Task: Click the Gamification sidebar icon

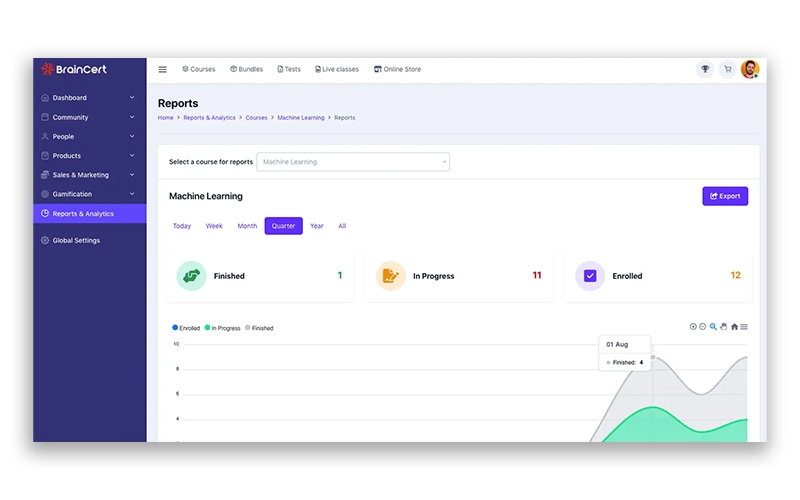Action: tap(45, 194)
